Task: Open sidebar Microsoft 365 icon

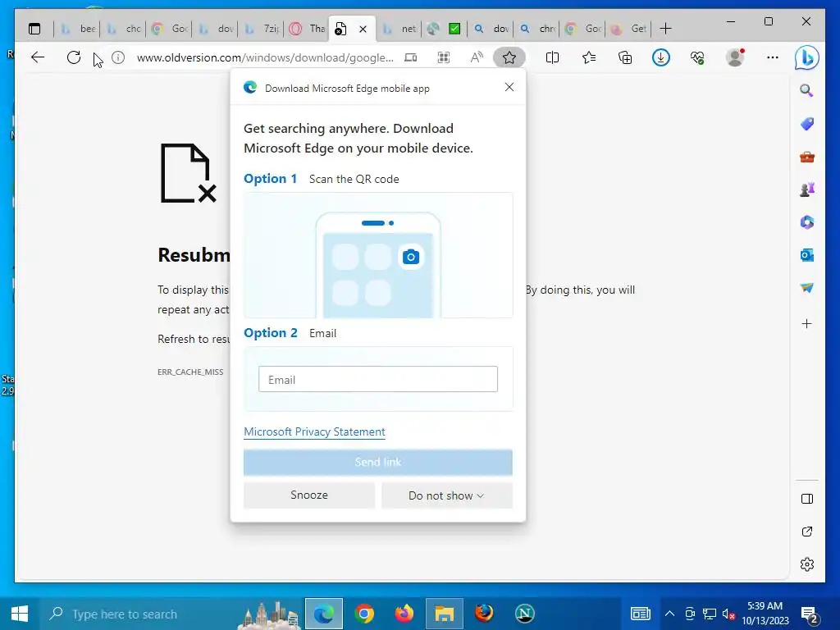Action: pos(807,221)
